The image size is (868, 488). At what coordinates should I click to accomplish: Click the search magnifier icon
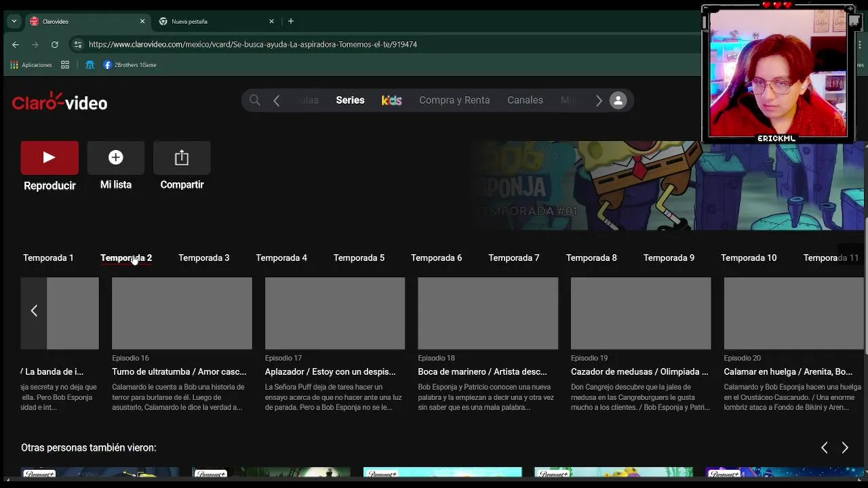(x=255, y=100)
